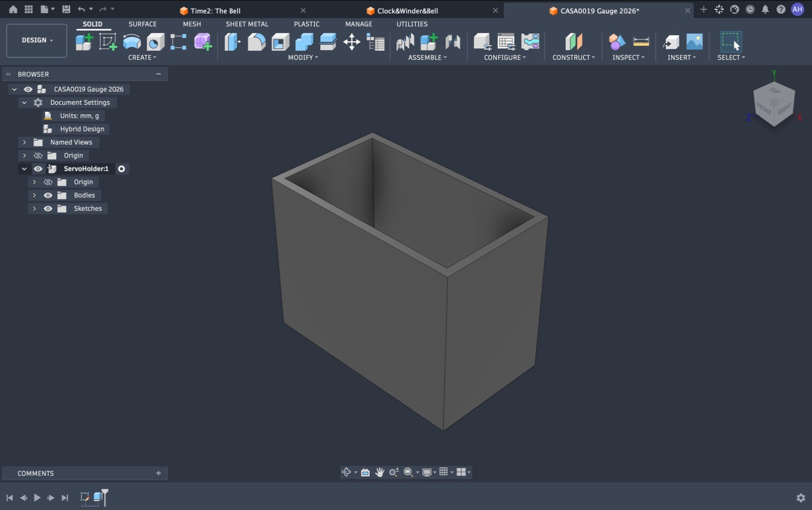Expand the Bodies folder

point(34,195)
